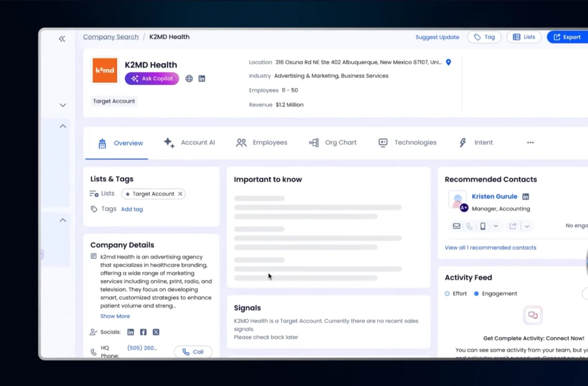
Task: Click the Ask Copilot button
Action: click(152, 79)
